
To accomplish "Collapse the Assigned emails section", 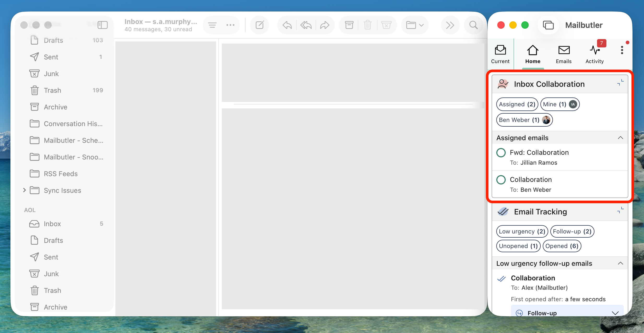I will (x=621, y=138).
